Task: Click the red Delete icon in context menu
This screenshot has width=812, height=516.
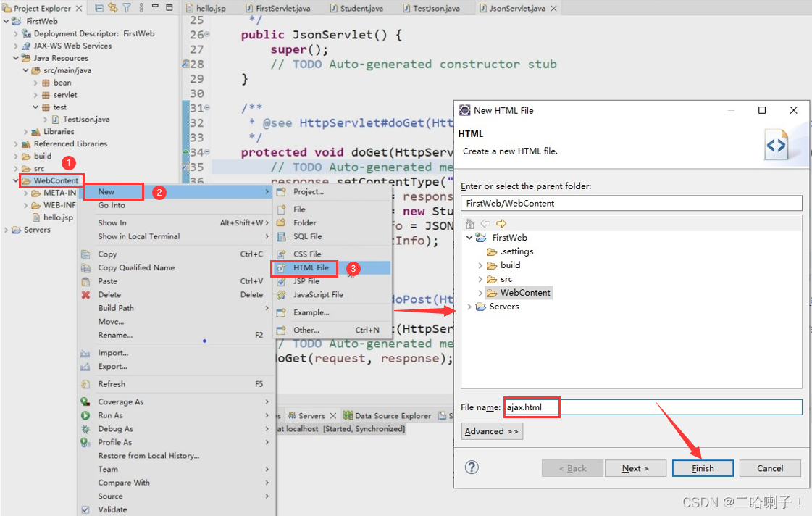Action: [x=85, y=295]
